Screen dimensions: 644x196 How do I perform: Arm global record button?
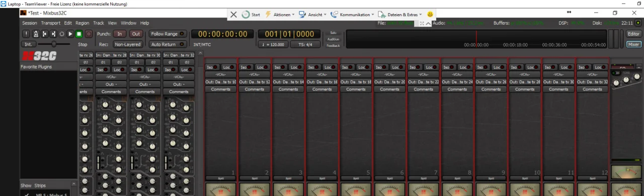tap(89, 34)
